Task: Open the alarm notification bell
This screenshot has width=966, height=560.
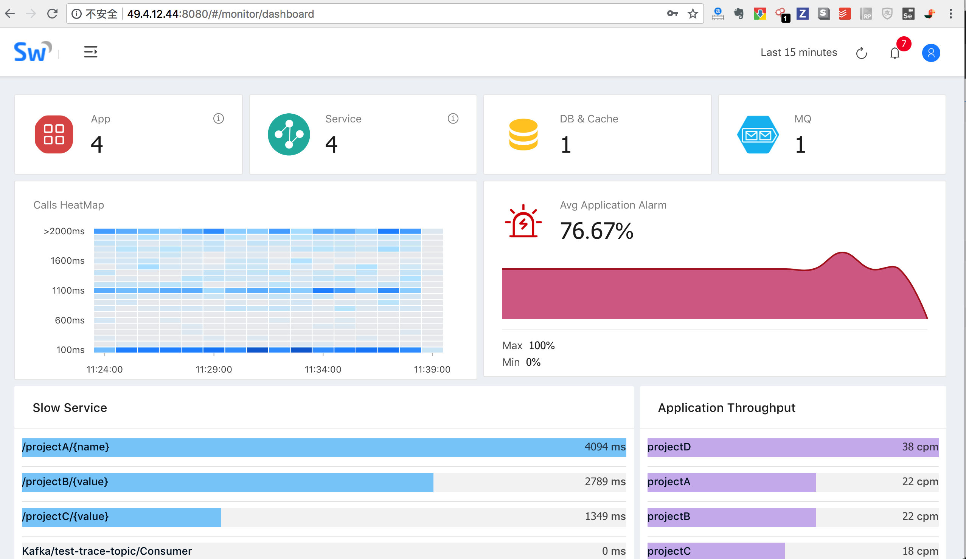Action: [895, 53]
